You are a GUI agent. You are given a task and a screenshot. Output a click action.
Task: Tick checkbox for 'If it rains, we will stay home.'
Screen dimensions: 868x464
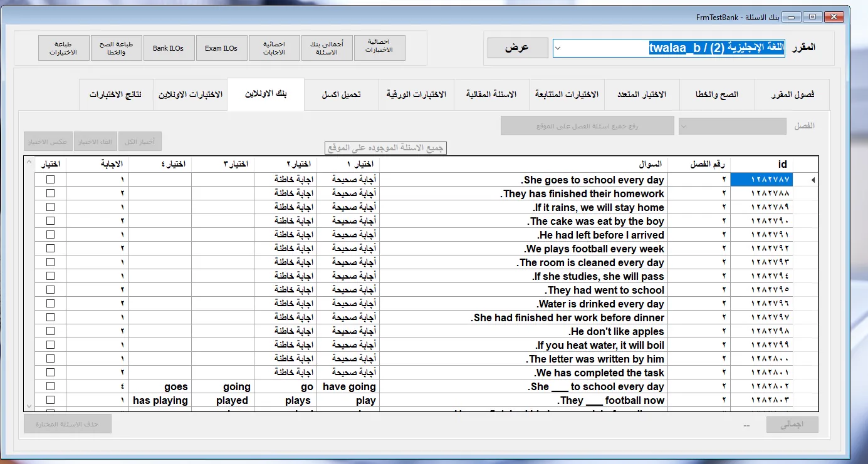point(51,207)
